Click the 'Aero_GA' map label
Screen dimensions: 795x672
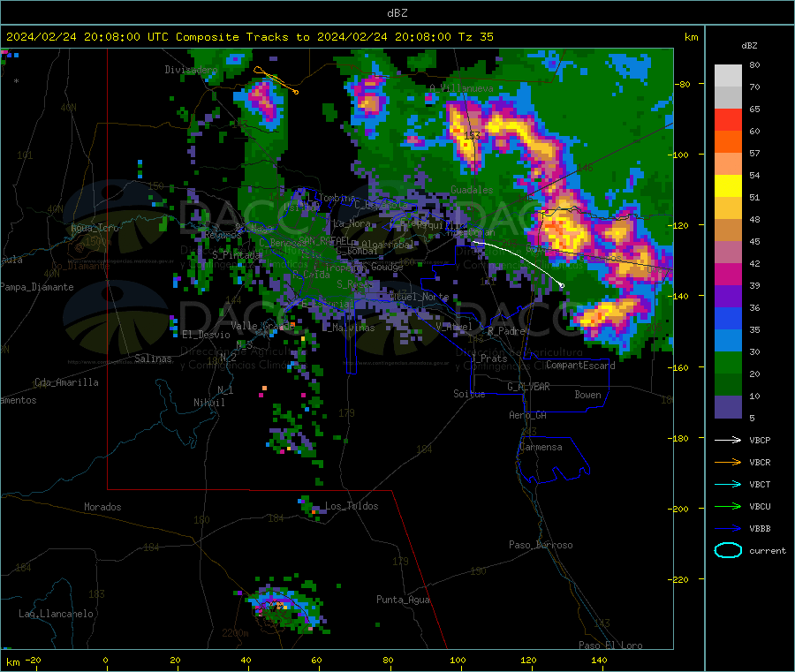(x=527, y=416)
